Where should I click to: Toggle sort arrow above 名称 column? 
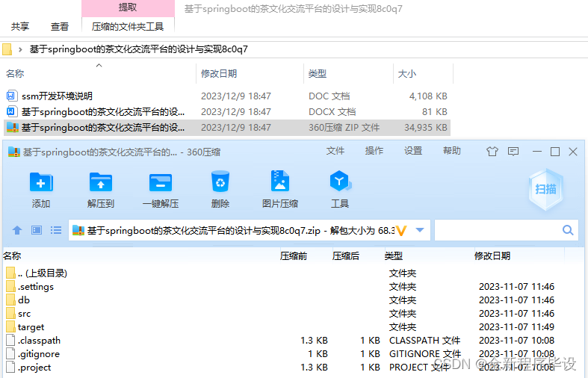(x=99, y=65)
